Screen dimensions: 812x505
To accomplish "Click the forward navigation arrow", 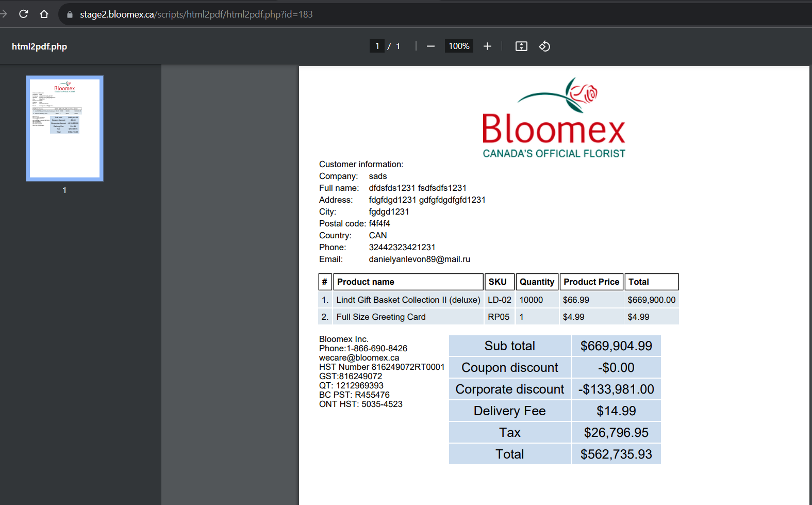I will coord(4,14).
